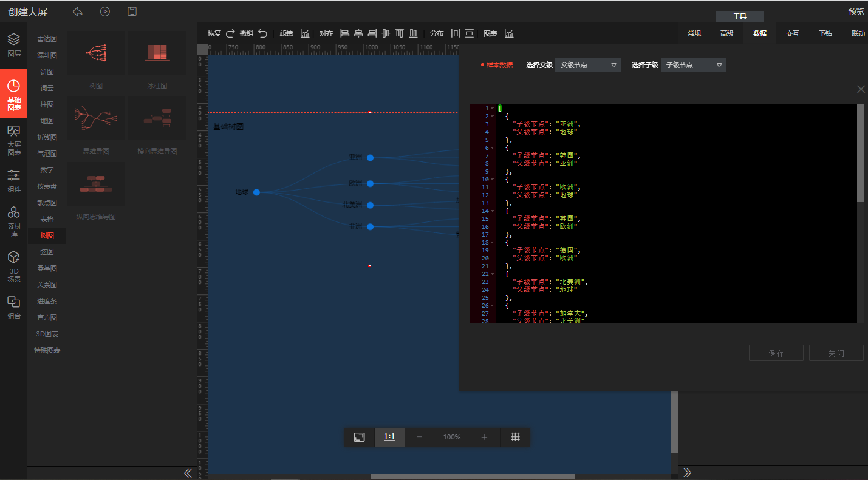
Task: Toggle the canvas grid icon
Action: [x=515, y=437]
